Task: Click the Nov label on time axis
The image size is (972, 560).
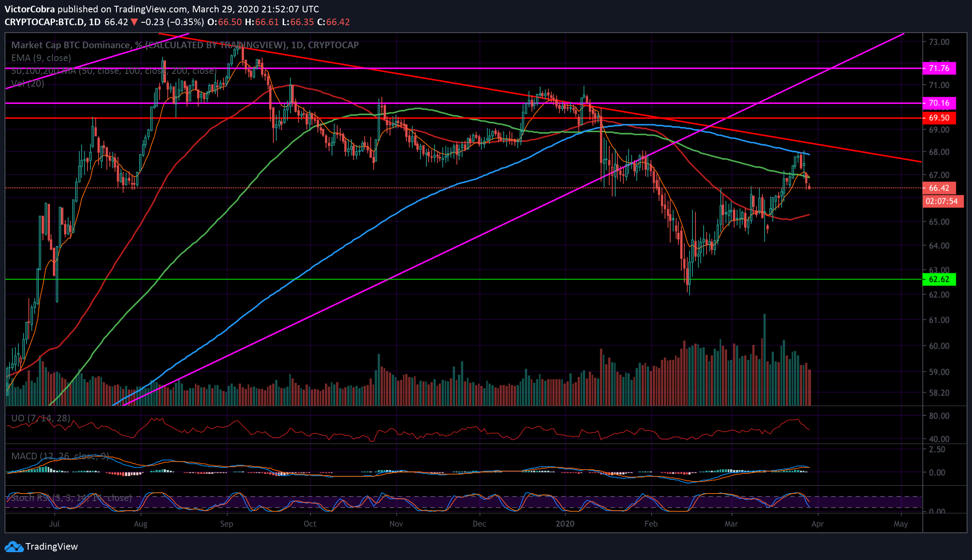Action: tap(396, 524)
